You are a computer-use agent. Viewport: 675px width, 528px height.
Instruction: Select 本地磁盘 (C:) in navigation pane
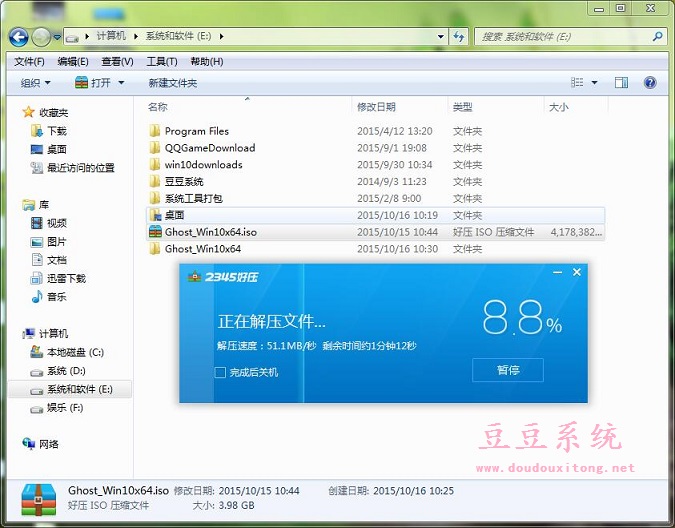click(74, 353)
